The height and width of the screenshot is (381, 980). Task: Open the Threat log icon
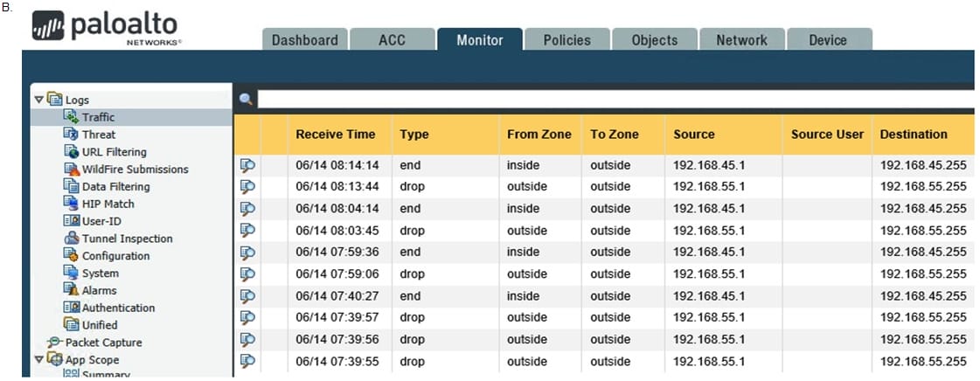[72, 135]
